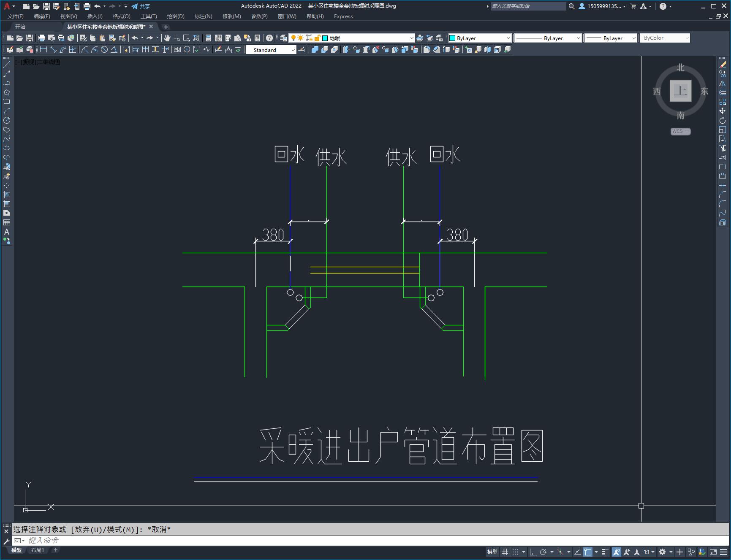Toggle snap mode dots in status bar
The width and height of the screenshot is (731, 560).
(515, 552)
